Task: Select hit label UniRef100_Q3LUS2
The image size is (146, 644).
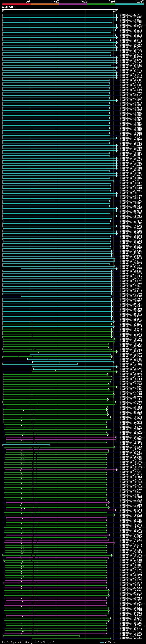Action: click(x=131, y=638)
